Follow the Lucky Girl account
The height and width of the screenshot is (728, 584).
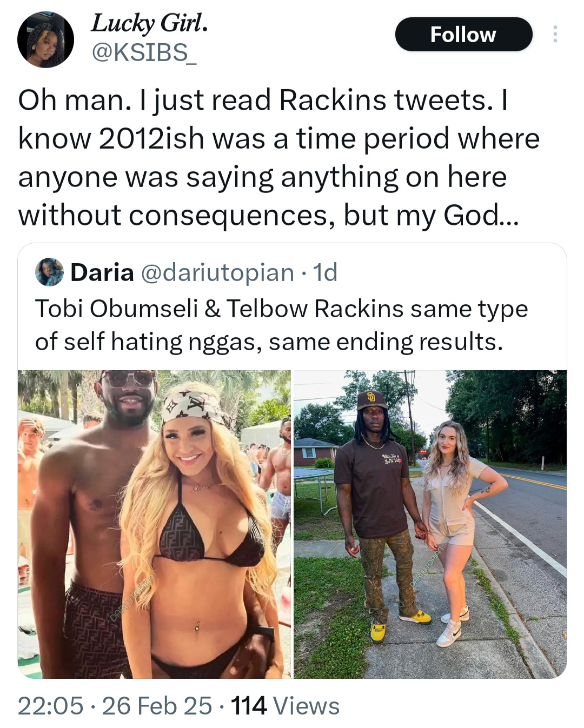tap(463, 35)
